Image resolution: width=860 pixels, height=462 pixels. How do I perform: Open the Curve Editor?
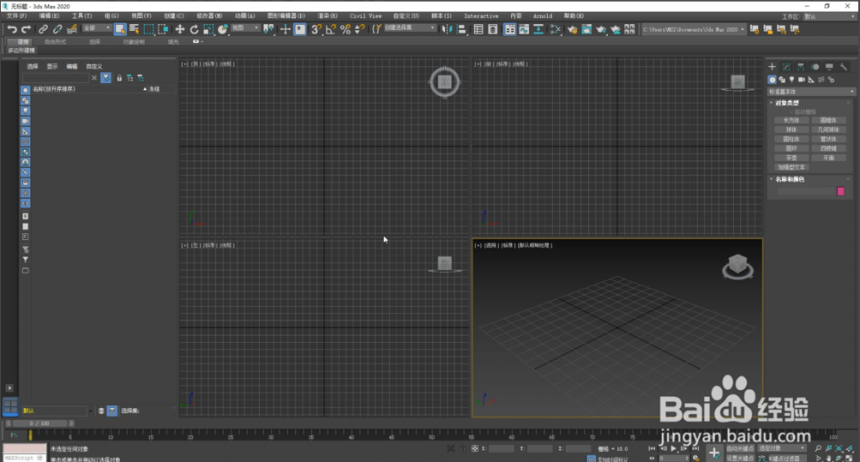(x=524, y=29)
